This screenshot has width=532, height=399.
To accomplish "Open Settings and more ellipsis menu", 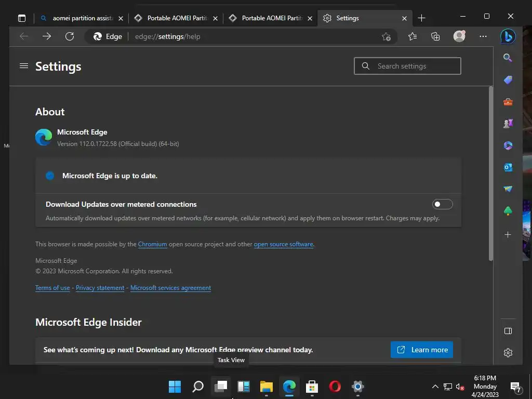I will [483, 36].
